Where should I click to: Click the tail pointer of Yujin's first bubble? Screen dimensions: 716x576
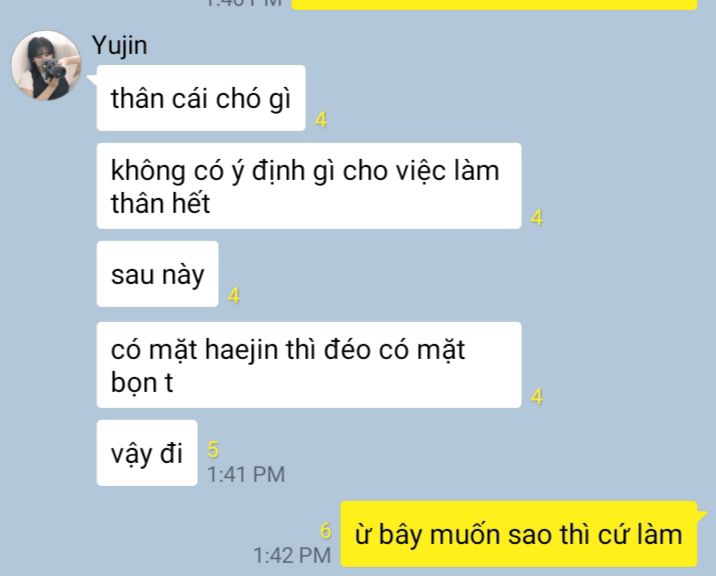tap(92, 80)
